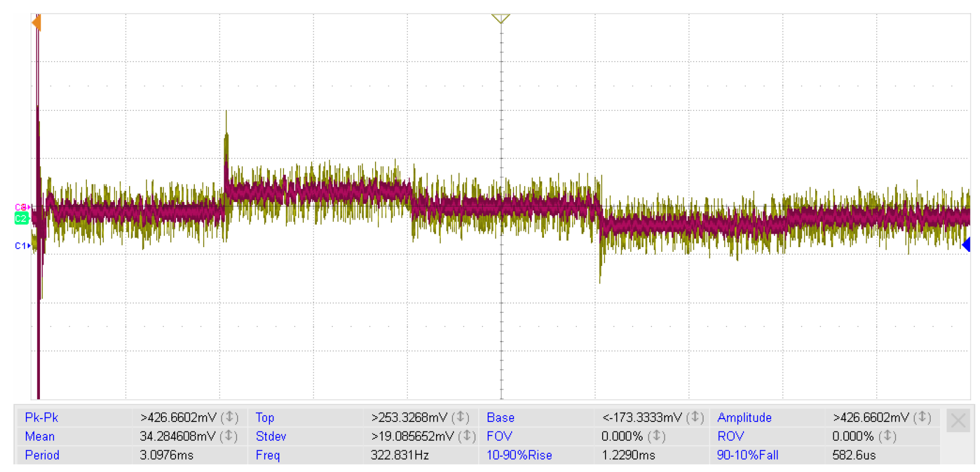Image resolution: width=980 pixels, height=472 pixels.
Task: Click the FOV value 0.000%
Action: click(622, 436)
